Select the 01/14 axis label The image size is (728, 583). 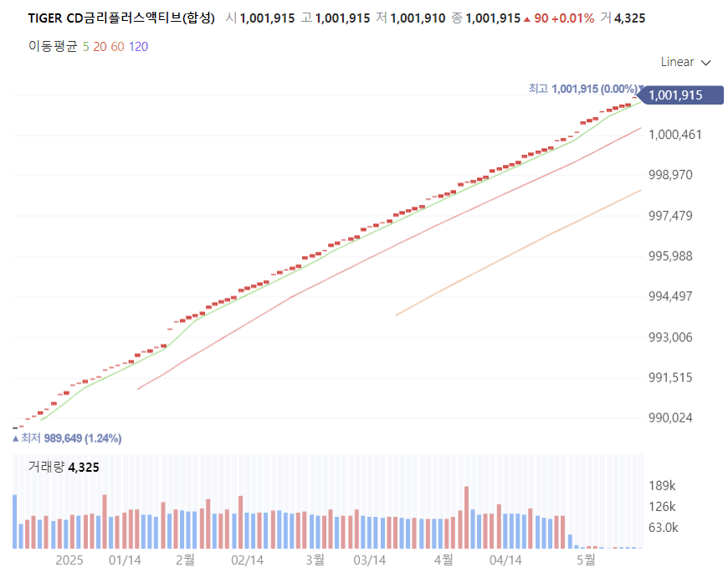point(127,560)
